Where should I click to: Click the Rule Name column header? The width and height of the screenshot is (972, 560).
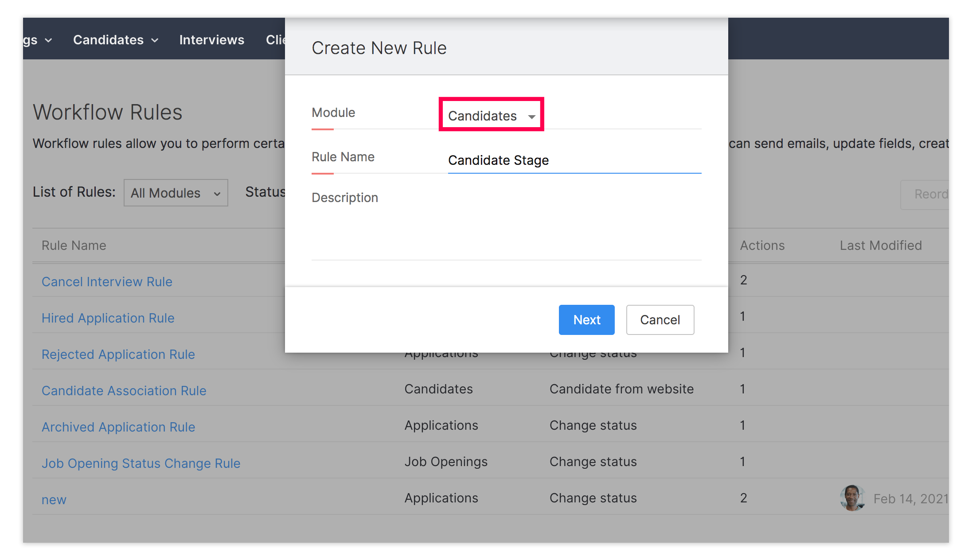point(74,245)
